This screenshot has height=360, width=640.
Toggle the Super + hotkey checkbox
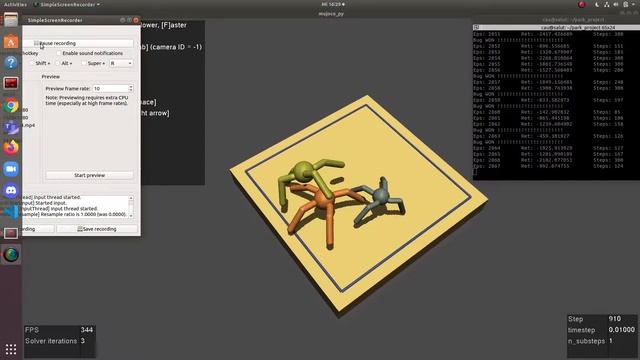pos(84,63)
